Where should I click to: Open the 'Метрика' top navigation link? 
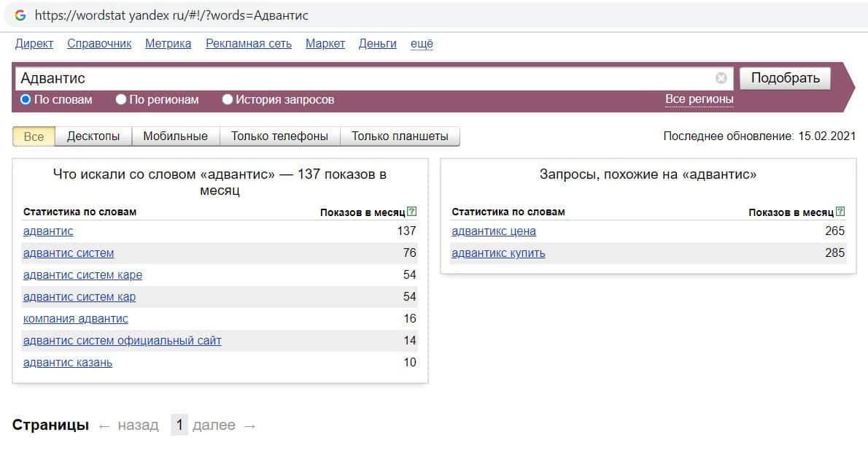click(168, 44)
